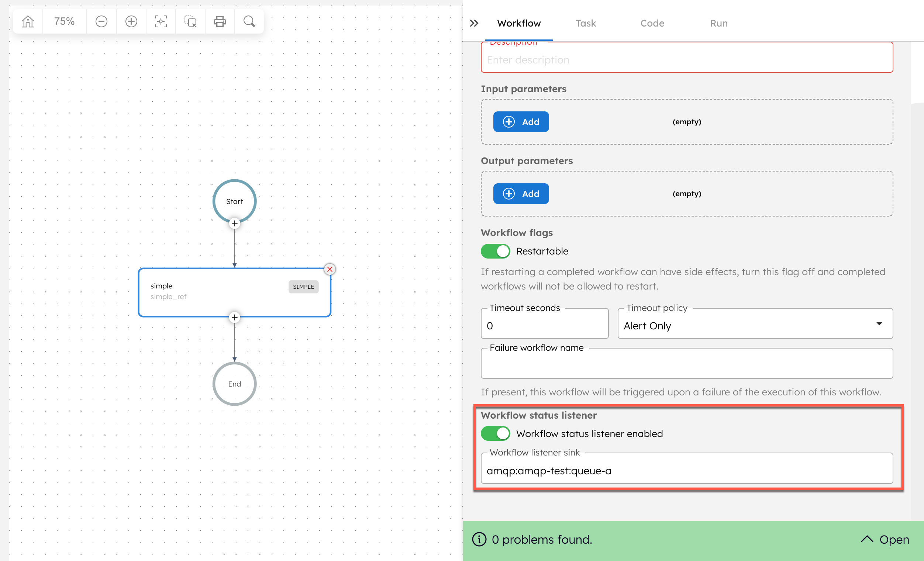
Task: Click the screenshot capture icon
Action: click(x=190, y=21)
